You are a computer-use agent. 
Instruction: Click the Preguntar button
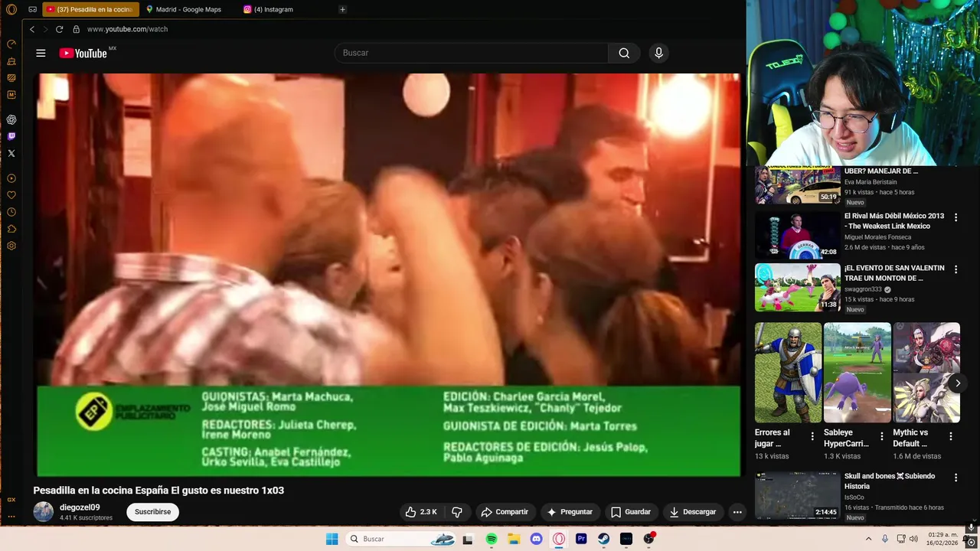pyautogui.click(x=570, y=512)
